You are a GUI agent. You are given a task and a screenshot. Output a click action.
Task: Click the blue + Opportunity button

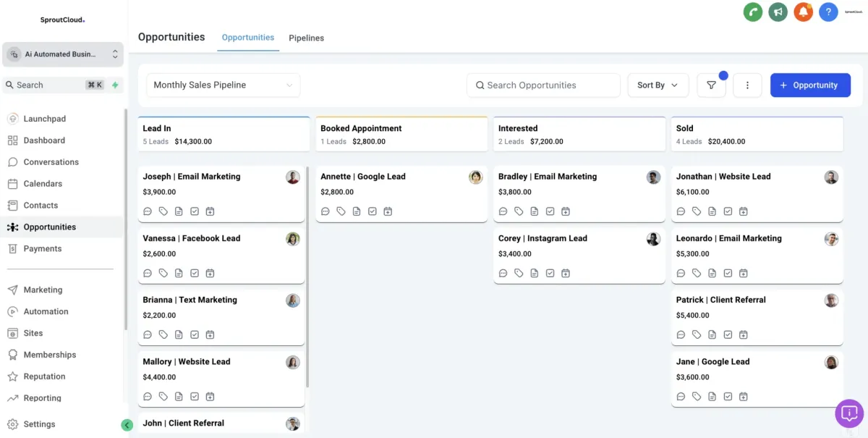[810, 85]
